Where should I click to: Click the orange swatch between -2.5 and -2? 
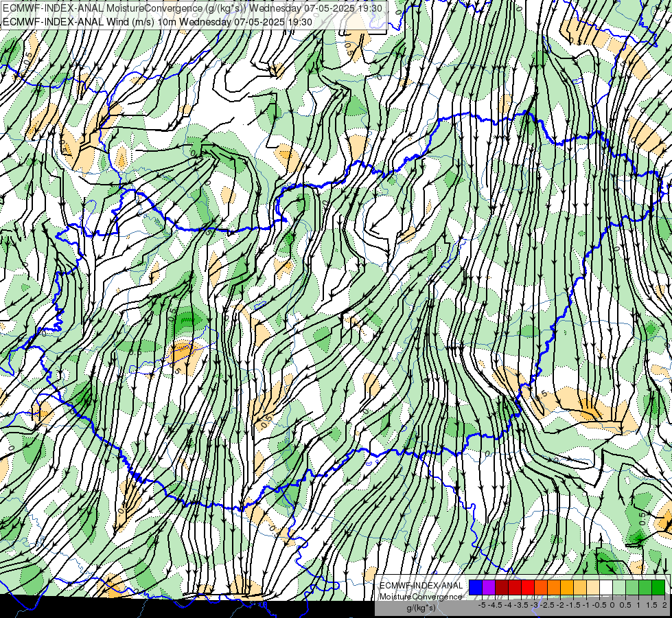pyautogui.click(x=554, y=588)
